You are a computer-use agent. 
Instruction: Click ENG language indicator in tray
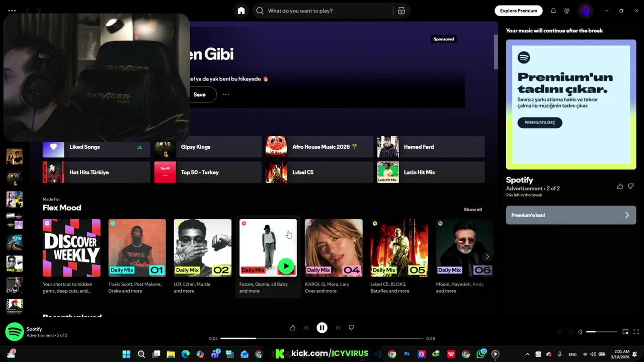pyautogui.click(x=573, y=354)
